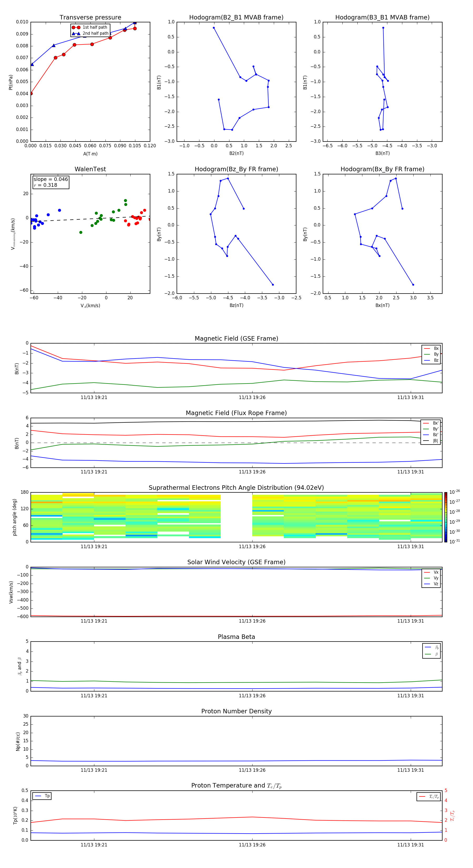Click the red Te/Tp right-axis label
The image size is (473, 868).
click(x=452, y=815)
